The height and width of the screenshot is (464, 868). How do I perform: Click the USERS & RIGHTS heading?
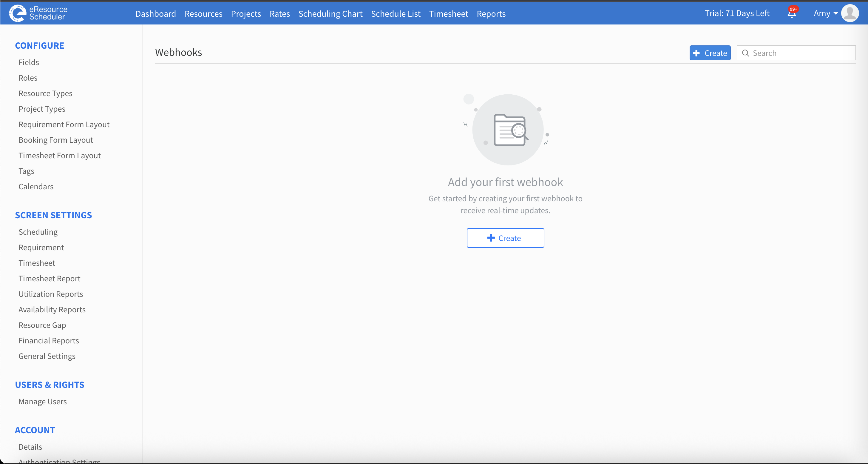coord(50,385)
